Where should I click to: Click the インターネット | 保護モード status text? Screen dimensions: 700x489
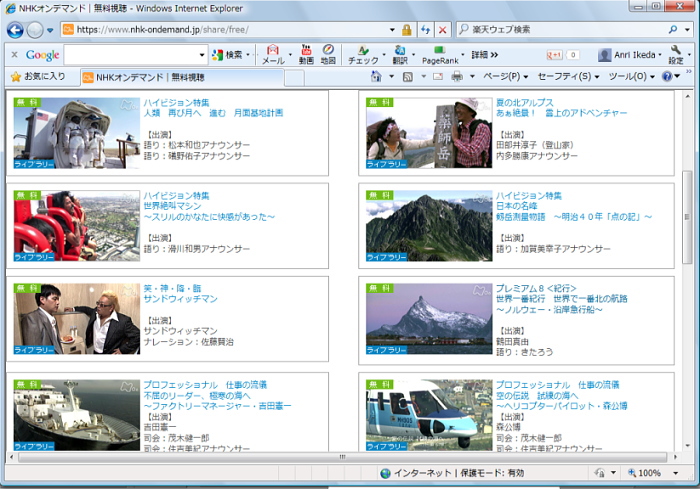point(458,473)
